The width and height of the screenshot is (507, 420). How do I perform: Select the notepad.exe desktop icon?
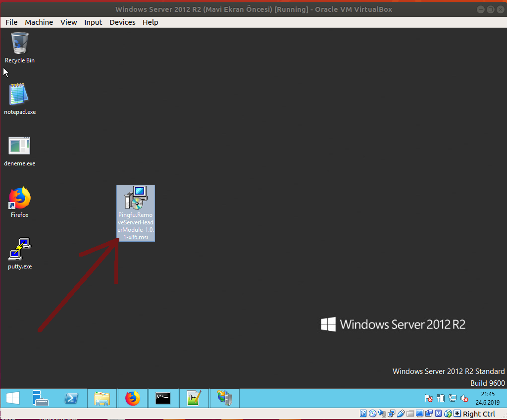[20, 99]
